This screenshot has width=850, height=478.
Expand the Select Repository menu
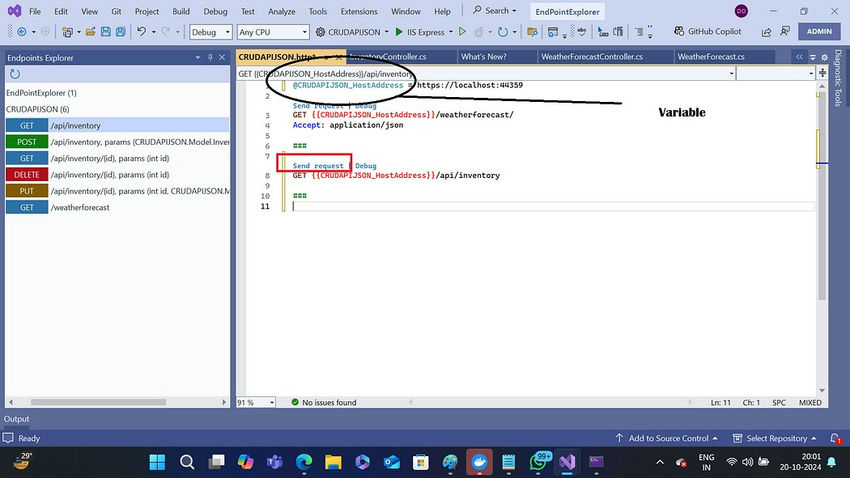775,438
